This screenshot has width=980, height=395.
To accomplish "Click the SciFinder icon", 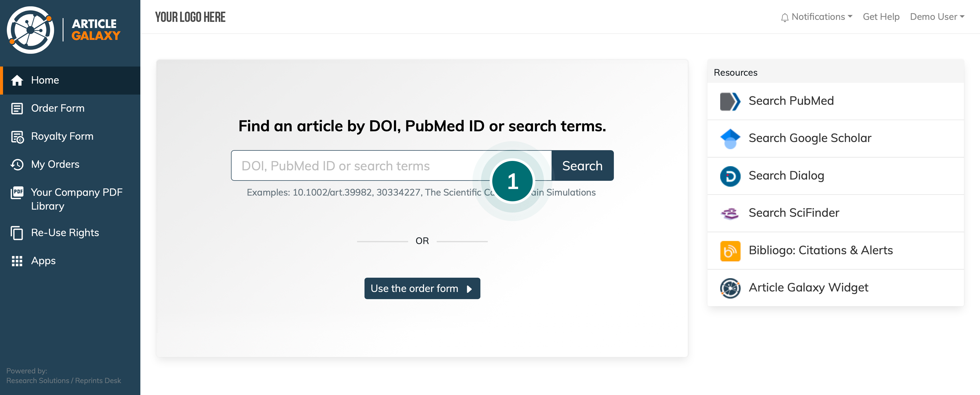I will pos(730,213).
